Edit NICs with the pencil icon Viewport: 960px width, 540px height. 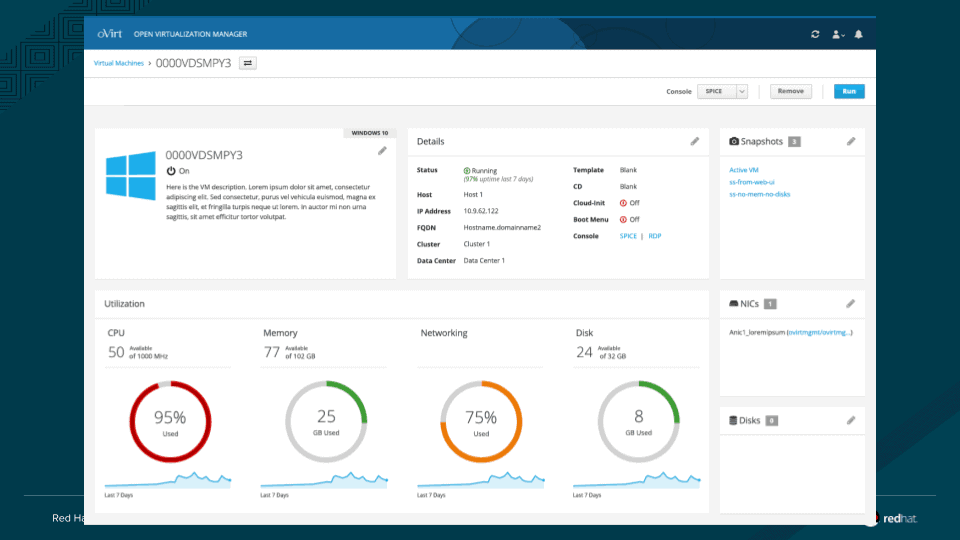(x=851, y=303)
